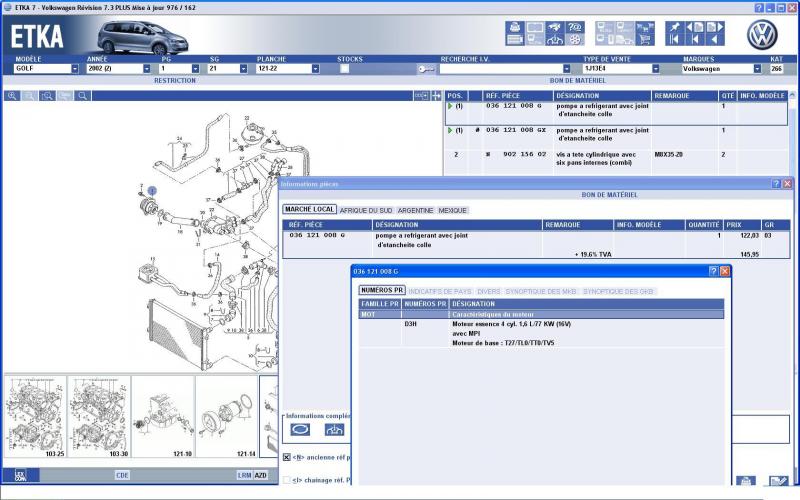Open the Recherche I.V. dropdown arrow
Screen dimensions: 800x500
click(x=566, y=69)
